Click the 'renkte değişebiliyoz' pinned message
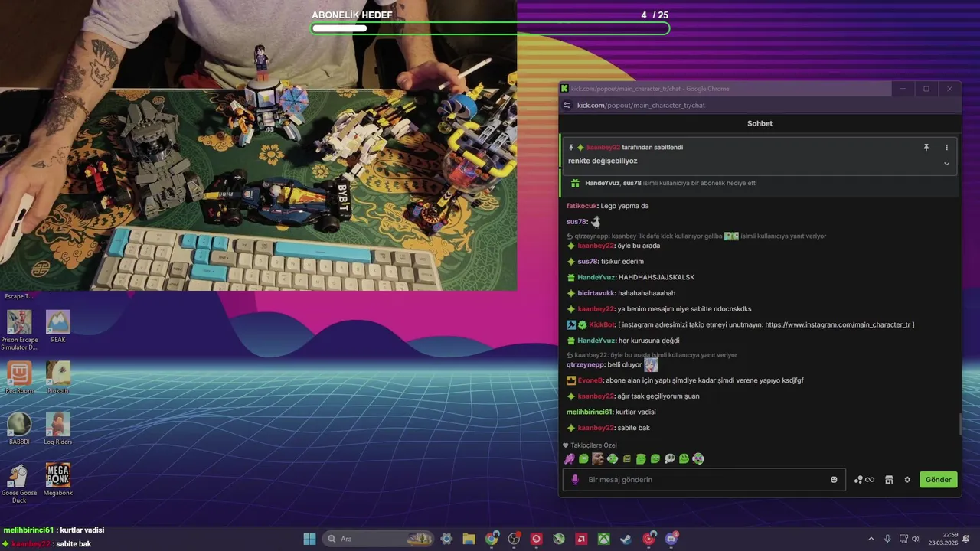980x551 pixels. tap(603, 161)
